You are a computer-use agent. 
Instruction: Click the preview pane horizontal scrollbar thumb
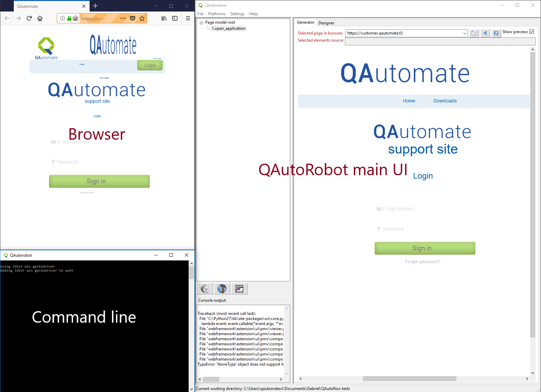coord(409,379)
